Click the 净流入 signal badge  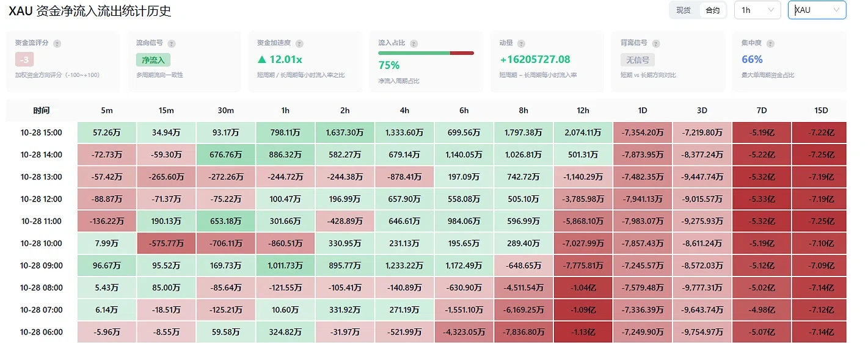(153, 60)
